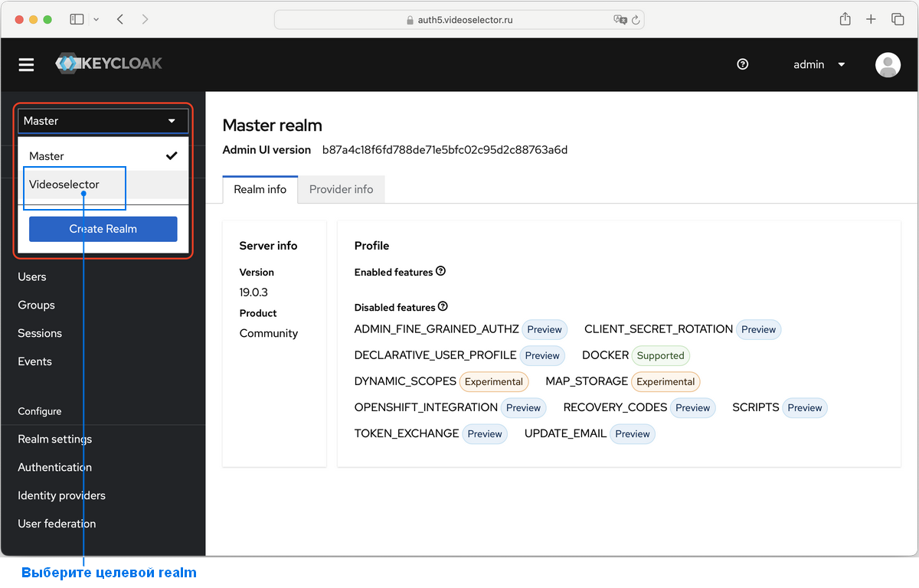The width and height of the screenshot is (919, 588).
Task: Collapse the Master realm selector dropdown
Action: coord(103,121)
